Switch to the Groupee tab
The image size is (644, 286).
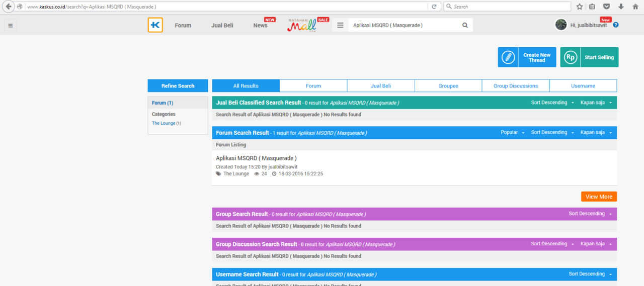pos(448,86)
